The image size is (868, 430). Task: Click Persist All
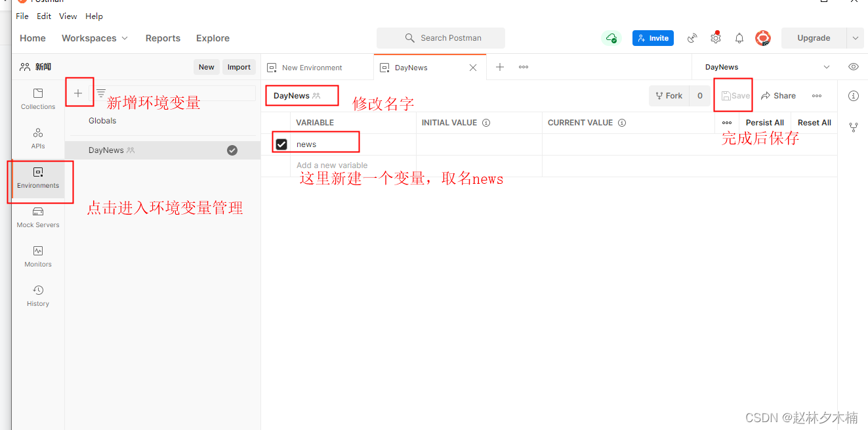pyautogui.click(x=765, y=123)
